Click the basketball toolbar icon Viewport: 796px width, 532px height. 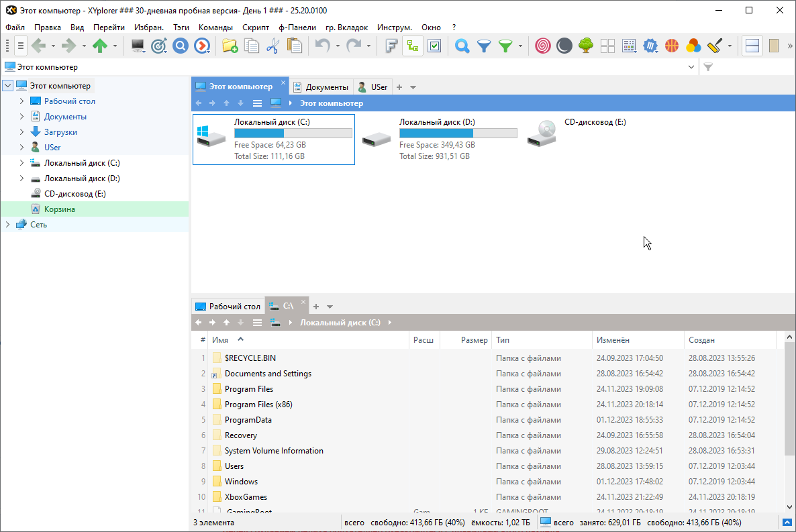(672, 46)
